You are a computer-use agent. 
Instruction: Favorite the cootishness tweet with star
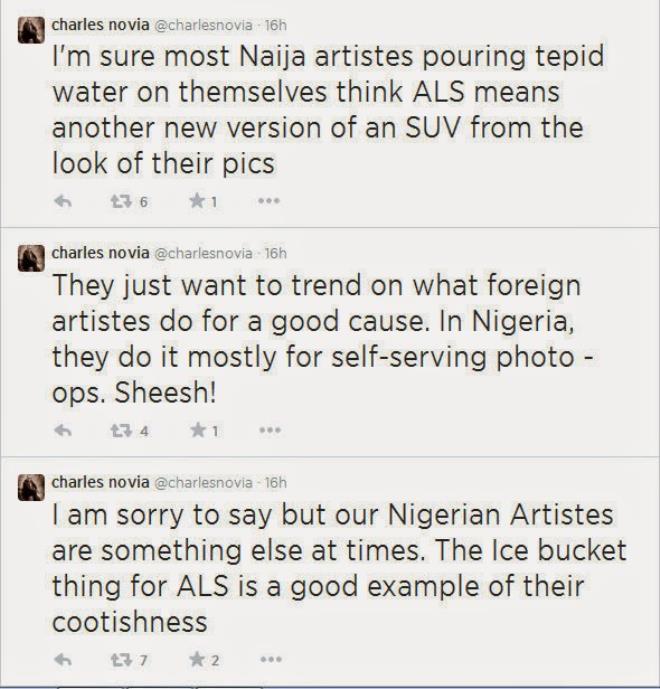coord(197,660)
